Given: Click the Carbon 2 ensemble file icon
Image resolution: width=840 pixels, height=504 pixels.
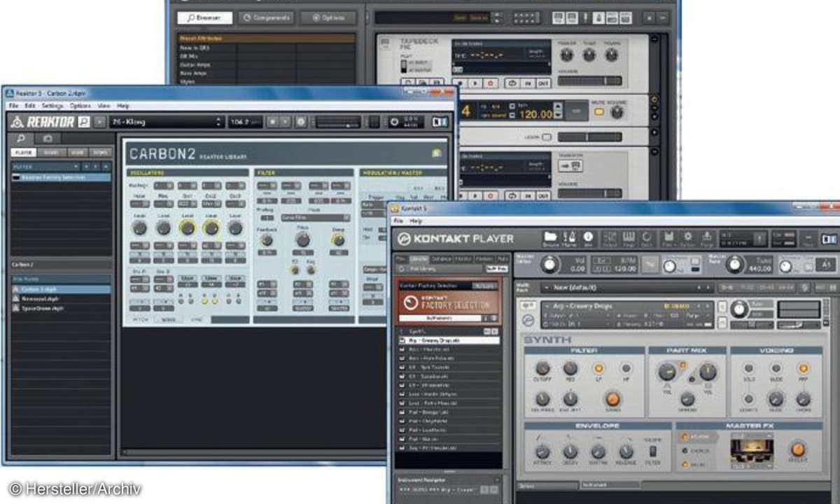Looking at the screenshot, I should click(x=17, y=289).
